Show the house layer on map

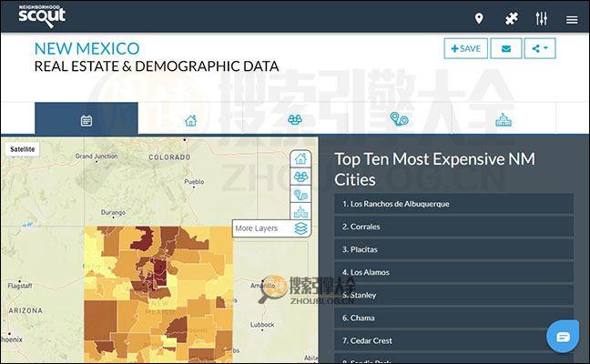(300, 160)
